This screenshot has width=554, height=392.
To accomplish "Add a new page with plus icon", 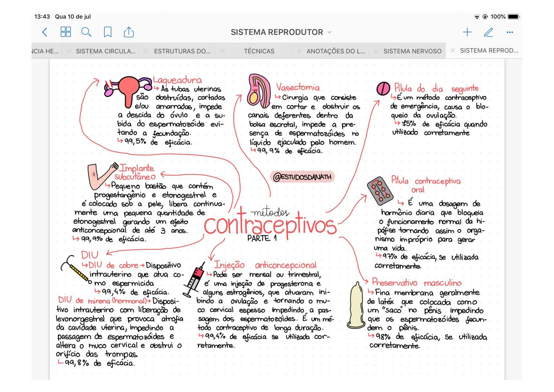I will [467, 32].
